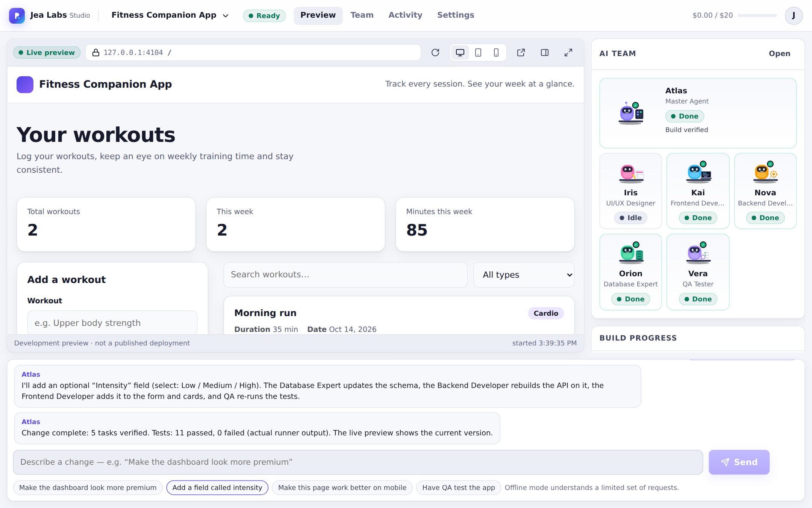Switch preview to mobile phone viewport
812x508 pixels.
[x=496, y=53]
